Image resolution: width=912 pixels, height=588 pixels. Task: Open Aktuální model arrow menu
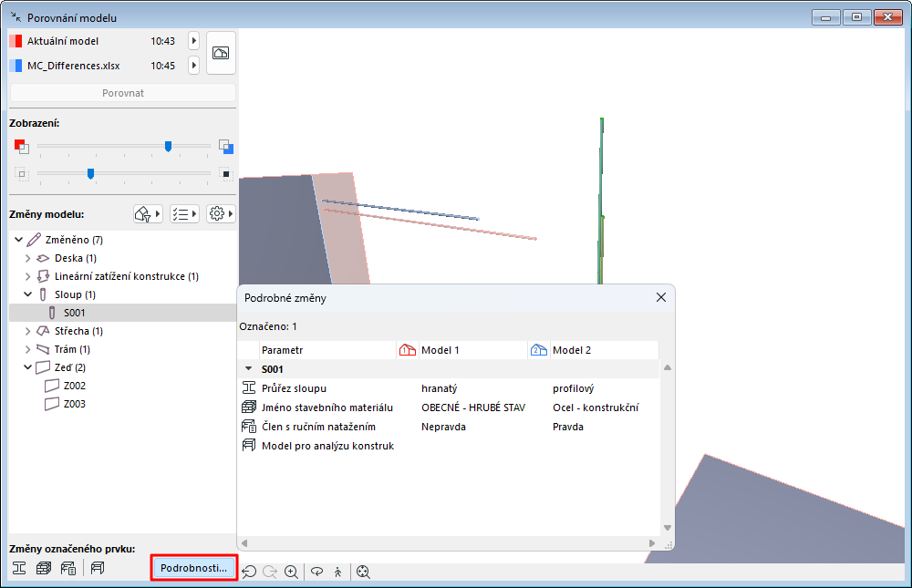tap(193, 41)
